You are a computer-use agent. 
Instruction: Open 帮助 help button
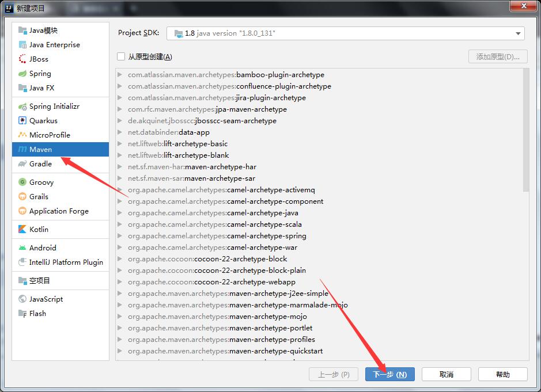(503, 374)
